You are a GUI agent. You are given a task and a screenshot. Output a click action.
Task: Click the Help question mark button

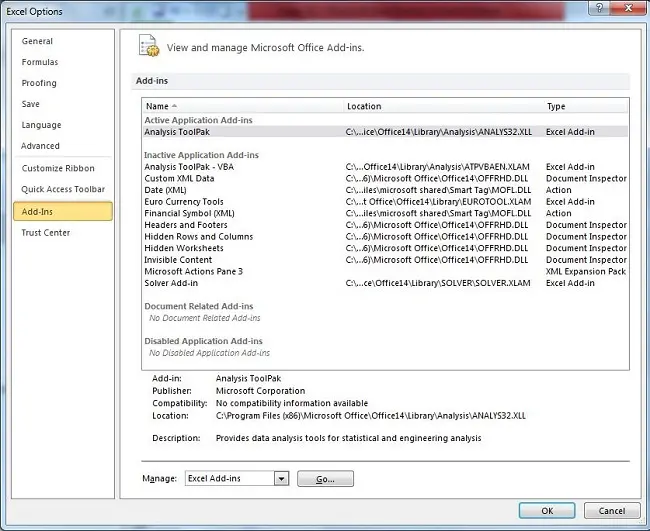pos(599,8)
